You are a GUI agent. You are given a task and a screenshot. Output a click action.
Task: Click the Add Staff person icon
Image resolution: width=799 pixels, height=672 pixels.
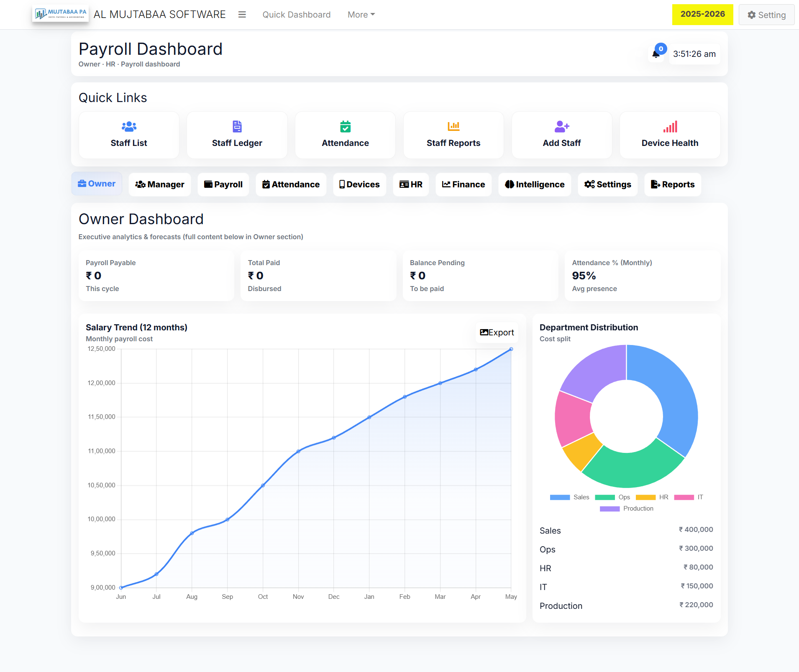[x=561, y=126]
